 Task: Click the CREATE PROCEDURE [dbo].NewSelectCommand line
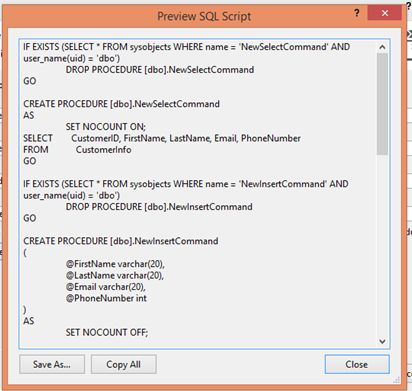(121, 104)
